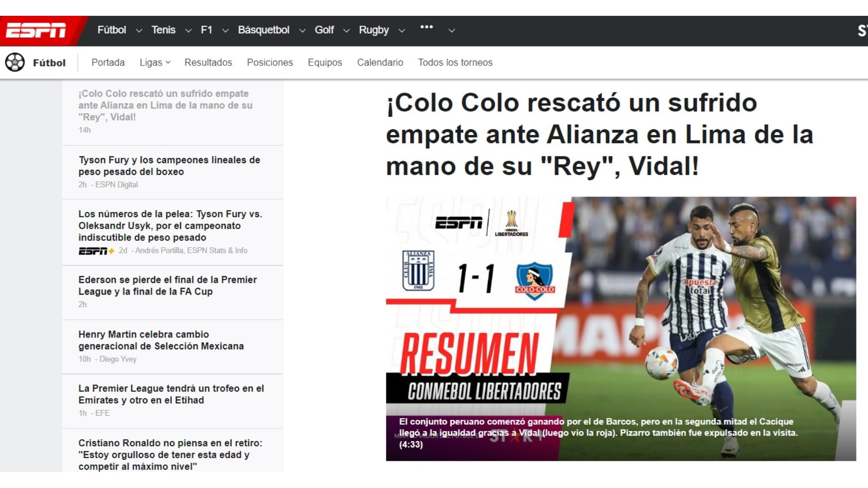Open the Fútbol top menu item

tap(112, 30)
